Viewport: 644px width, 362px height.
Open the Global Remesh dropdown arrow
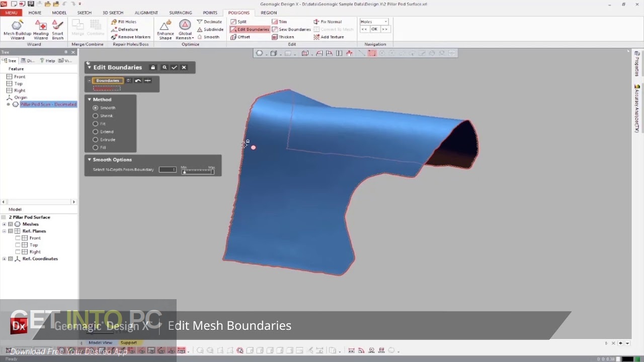tap(192, 38)
